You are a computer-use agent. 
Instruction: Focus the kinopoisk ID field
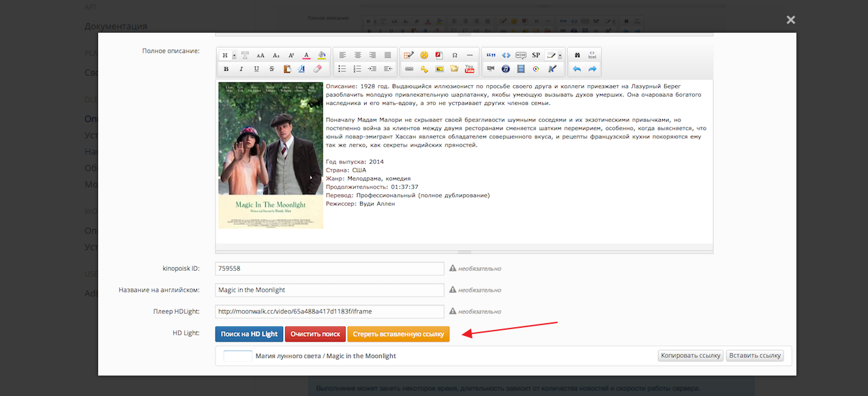pos(330,269)
